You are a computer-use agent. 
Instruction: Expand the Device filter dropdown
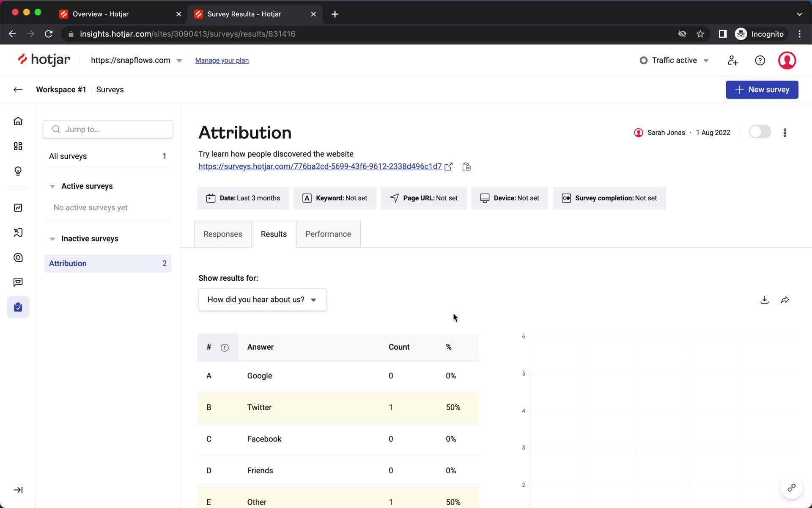pyautogui.click(x=509, y=198)
